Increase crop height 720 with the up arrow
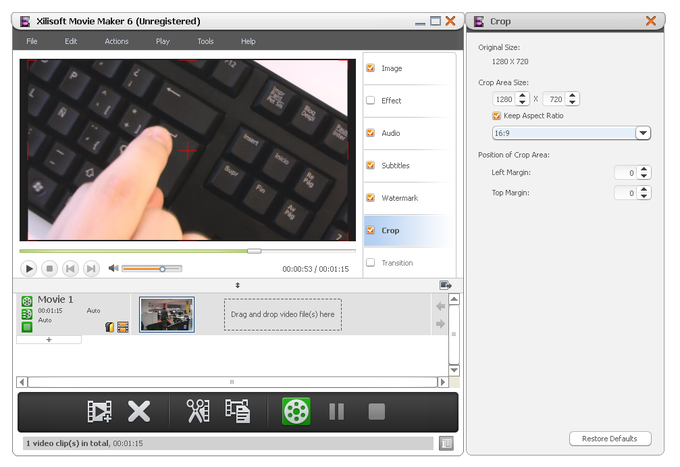Screen dimensions: 680x467 coord(572,96)
